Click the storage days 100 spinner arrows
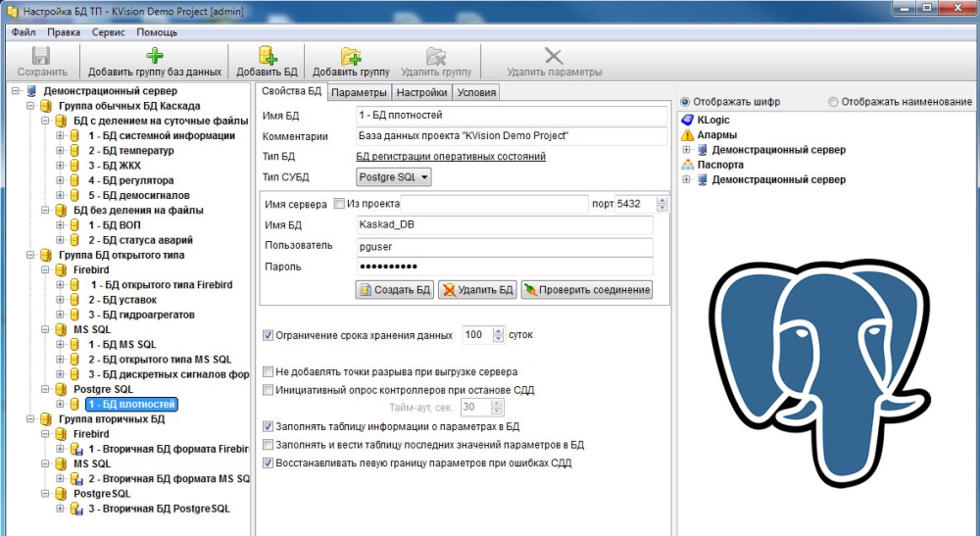The width and height of the screenshot is (980, 536). 498,335
